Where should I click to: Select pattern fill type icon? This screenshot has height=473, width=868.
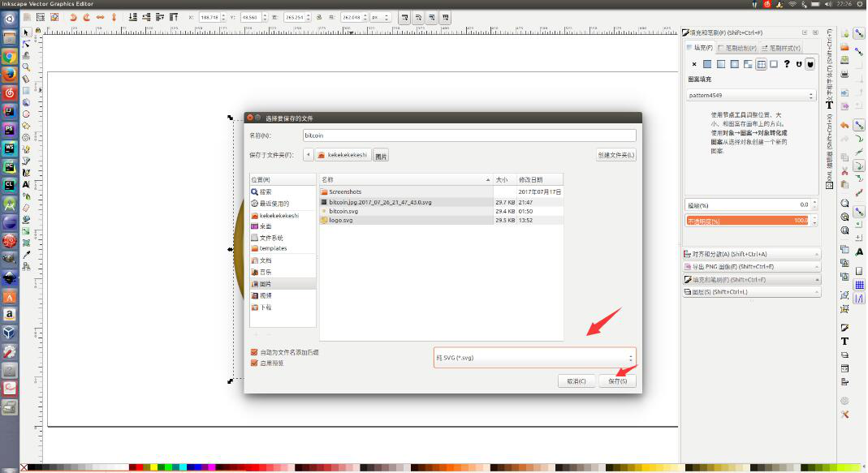coord(761,64)
